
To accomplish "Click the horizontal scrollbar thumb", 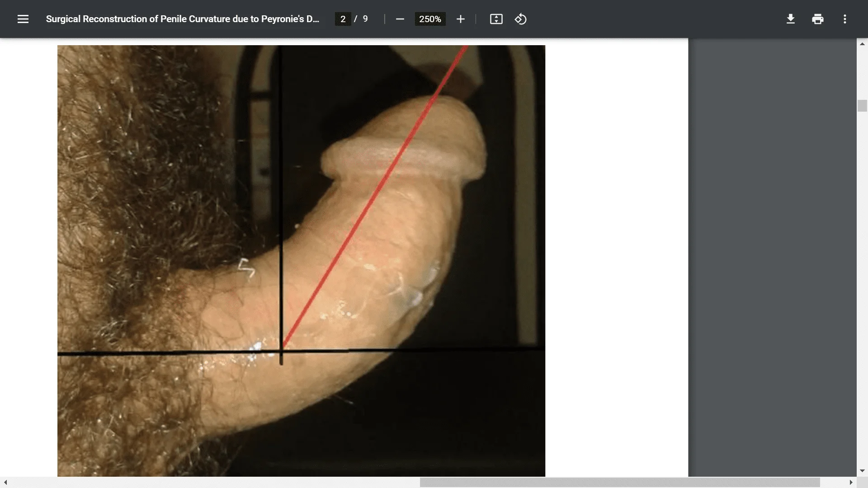I will click(620, 482).
